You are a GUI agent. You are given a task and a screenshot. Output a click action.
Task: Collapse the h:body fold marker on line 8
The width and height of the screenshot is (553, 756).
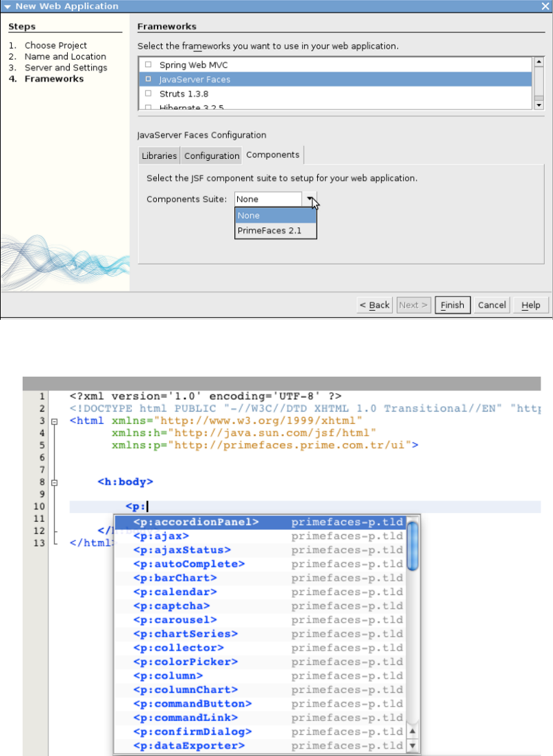tap(55, 483)
